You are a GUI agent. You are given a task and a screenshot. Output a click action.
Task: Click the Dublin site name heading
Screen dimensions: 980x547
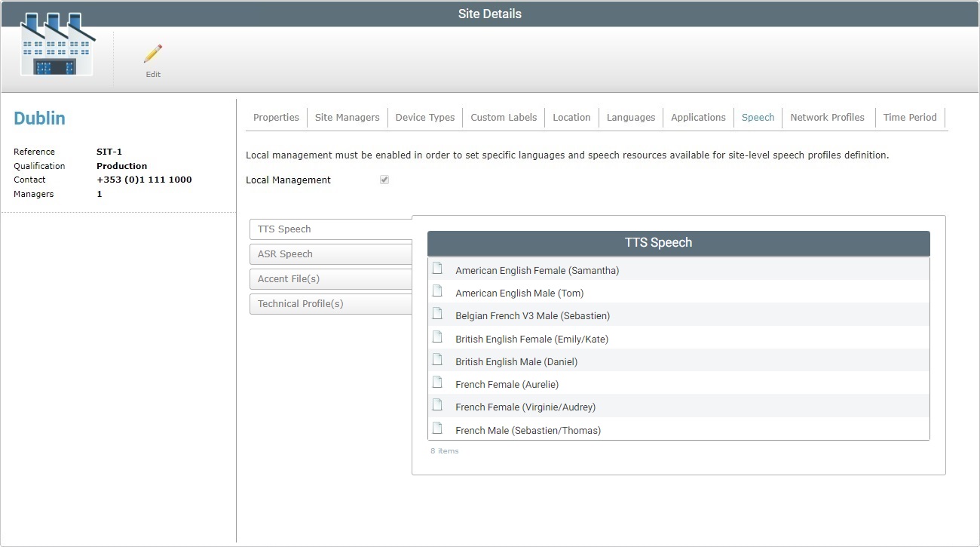coord(39,118)
